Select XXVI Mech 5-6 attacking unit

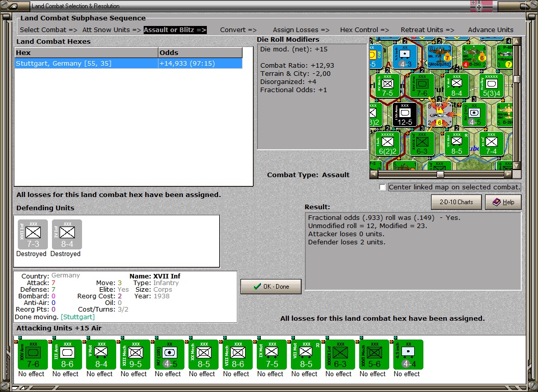374,355
